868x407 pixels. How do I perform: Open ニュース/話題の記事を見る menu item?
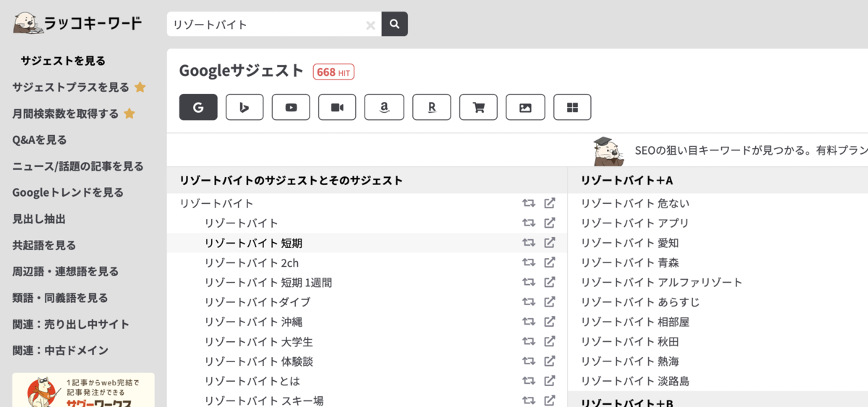click(78, 166)
